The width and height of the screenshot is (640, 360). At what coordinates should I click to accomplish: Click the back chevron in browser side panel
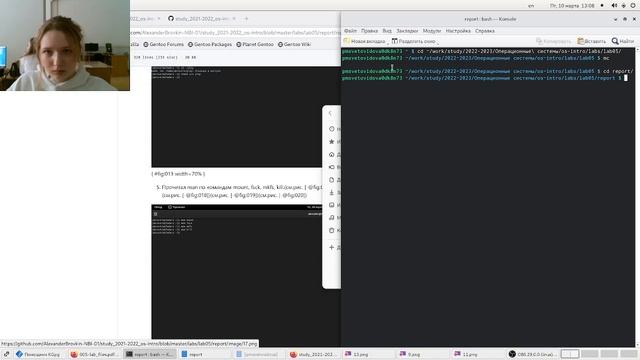(330, 113)
